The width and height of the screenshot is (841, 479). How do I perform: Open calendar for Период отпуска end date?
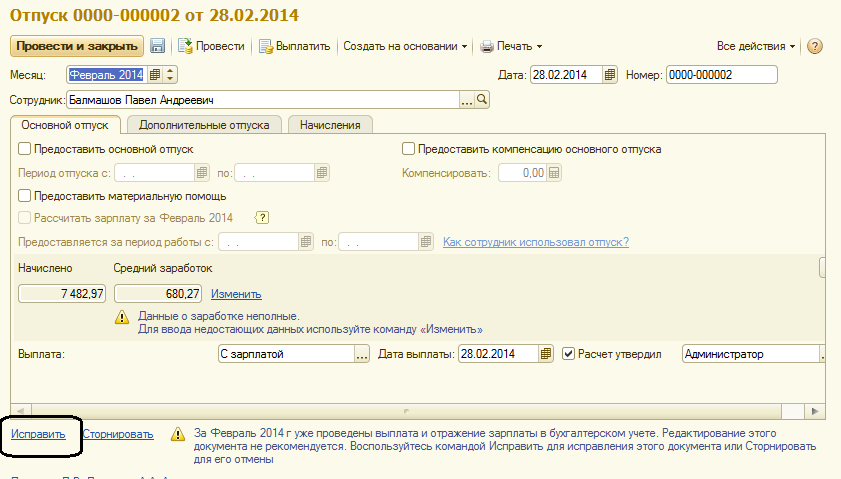322,173
